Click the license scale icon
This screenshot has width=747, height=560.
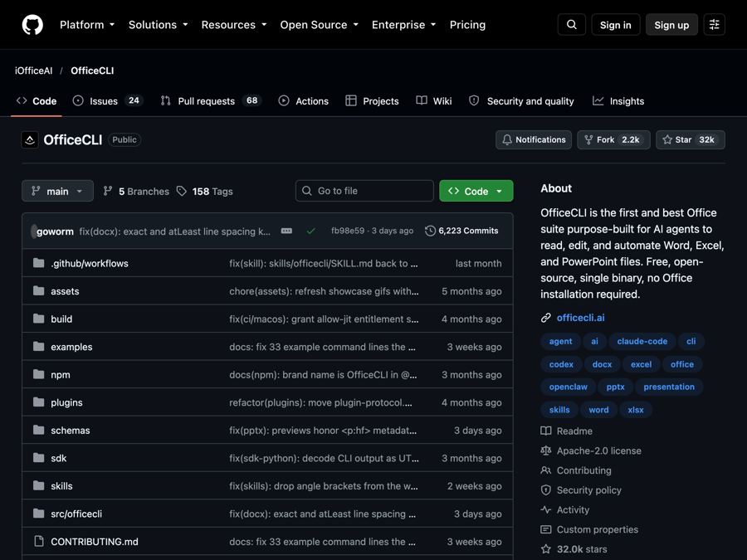546,450
